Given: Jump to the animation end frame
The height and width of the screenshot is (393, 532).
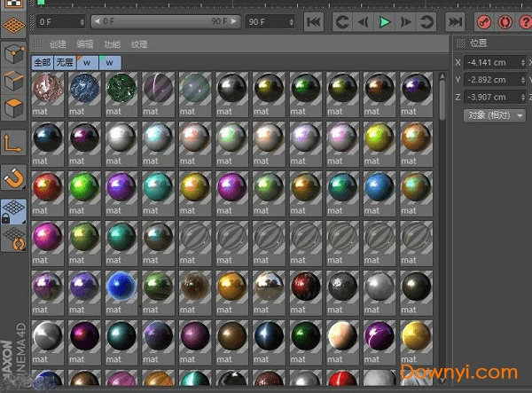Looking at the screenshot, I should click(455, 21).
